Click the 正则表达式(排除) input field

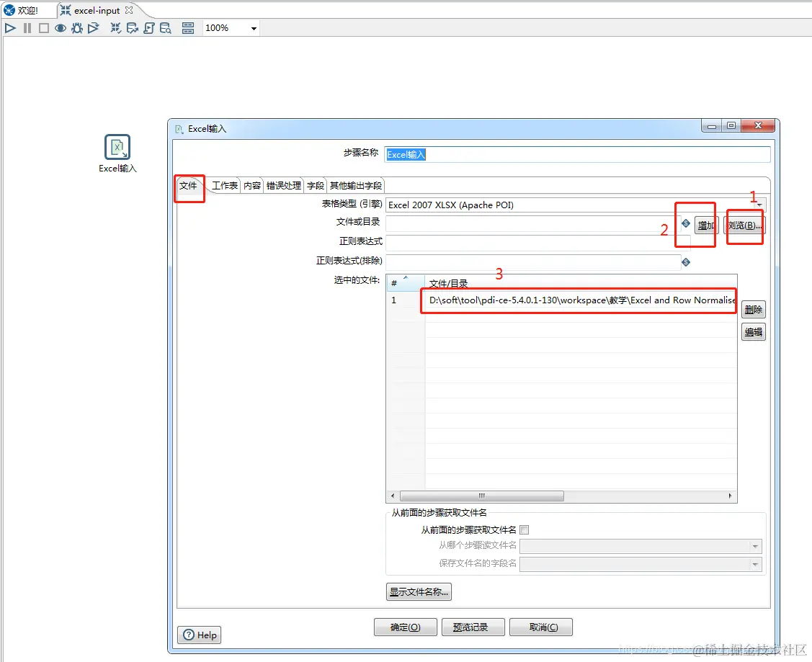(533, 262)
